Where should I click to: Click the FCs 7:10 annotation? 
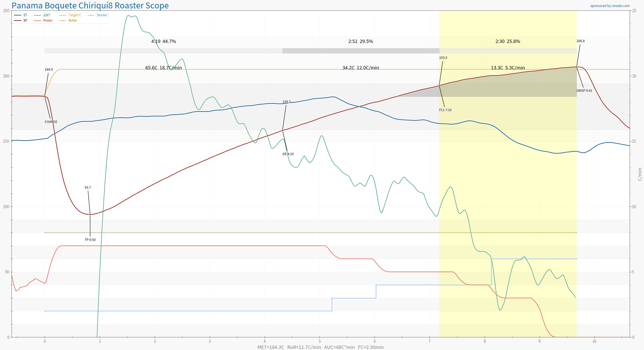click(445, 110)
